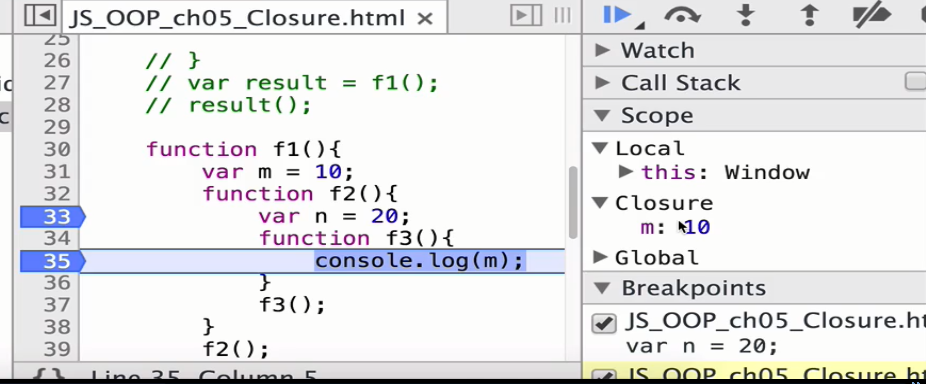This screenshot has height=384, width=926.
Task: Deactivate all breakpoints with the slashed icon
Action: [x=872, y=15]
